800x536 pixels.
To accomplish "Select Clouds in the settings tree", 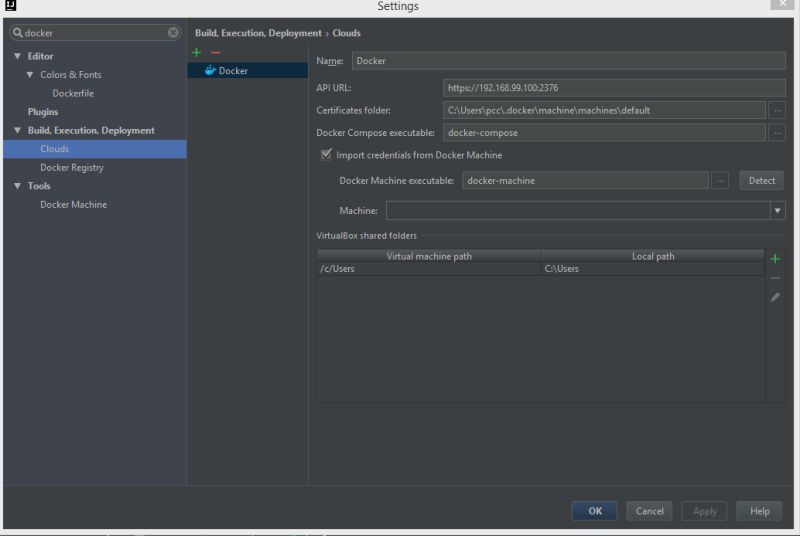I will (95, 149).
